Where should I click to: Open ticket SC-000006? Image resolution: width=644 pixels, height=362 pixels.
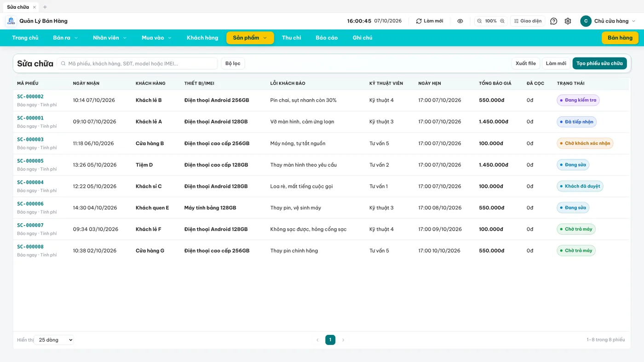(30, 204)
